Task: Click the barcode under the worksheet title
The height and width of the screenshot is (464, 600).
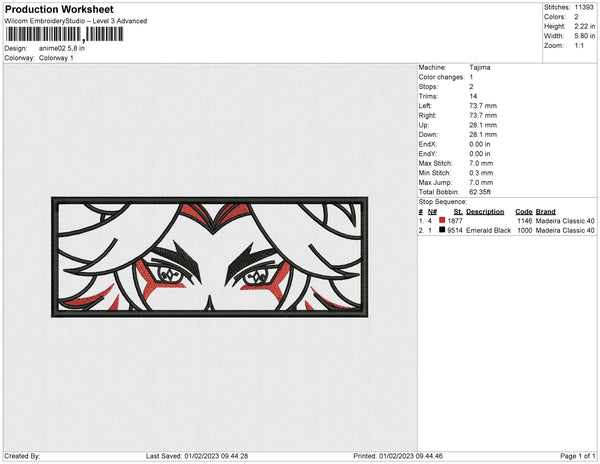Action: tap(64, 34)
